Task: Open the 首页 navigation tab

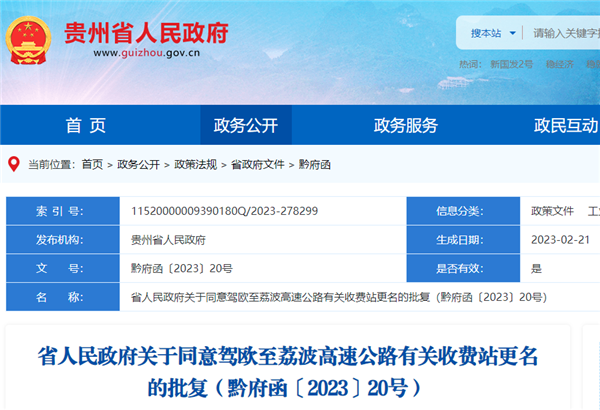Action: 85,126
